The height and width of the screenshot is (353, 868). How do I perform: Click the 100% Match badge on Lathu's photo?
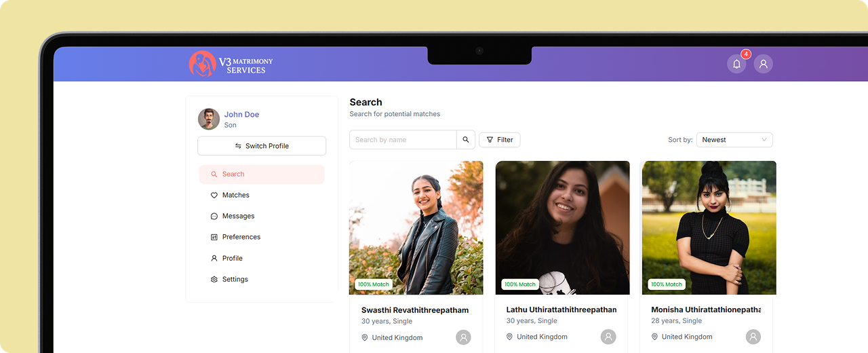point(520,284)
